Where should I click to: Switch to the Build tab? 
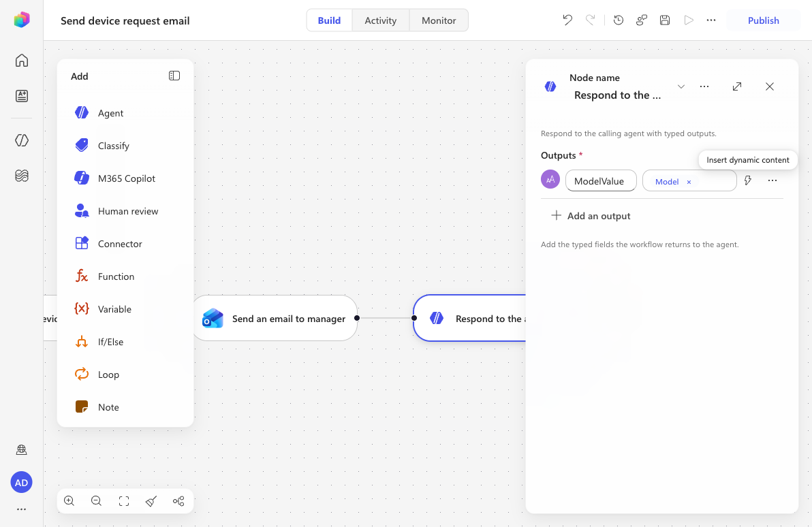tap(329, 20)
